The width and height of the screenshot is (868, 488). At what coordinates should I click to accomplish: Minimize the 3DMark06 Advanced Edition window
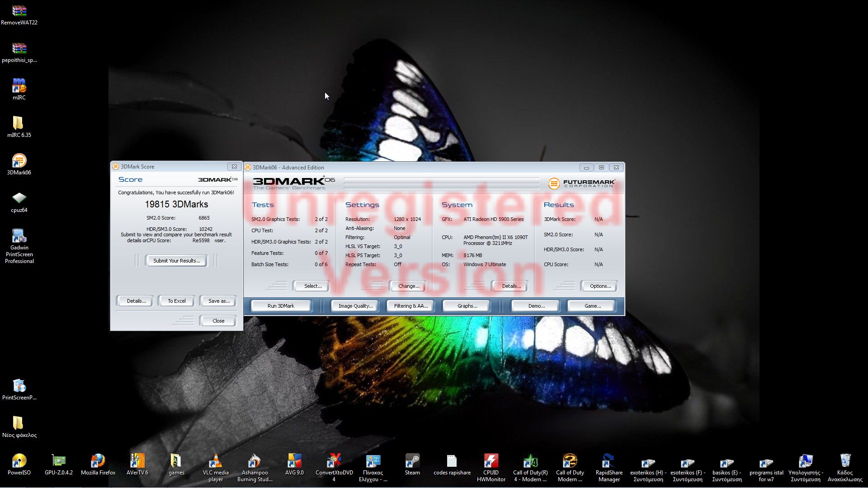coord(586,168)
